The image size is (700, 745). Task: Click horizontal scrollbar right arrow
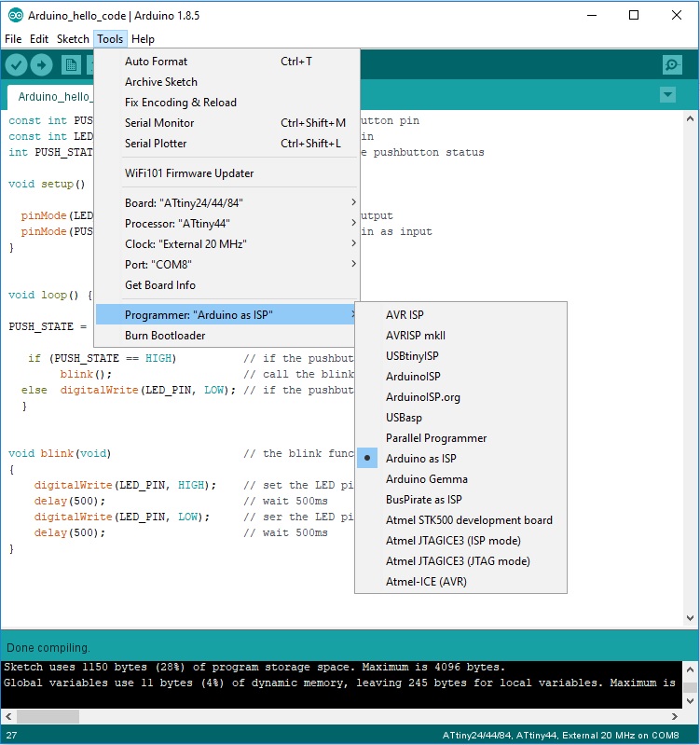(x=674, y=716)
